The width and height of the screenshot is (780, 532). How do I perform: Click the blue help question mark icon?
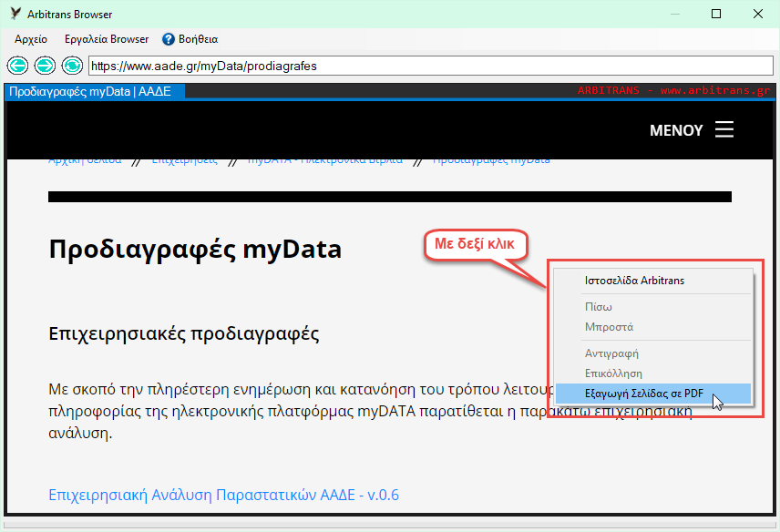click(x=169, y=39)
